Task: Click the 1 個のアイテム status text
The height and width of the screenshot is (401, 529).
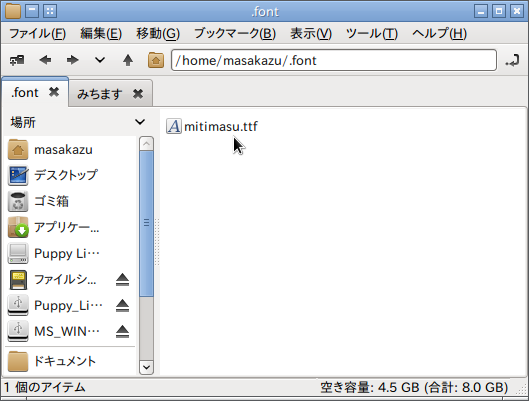Action: click(45, 387)
